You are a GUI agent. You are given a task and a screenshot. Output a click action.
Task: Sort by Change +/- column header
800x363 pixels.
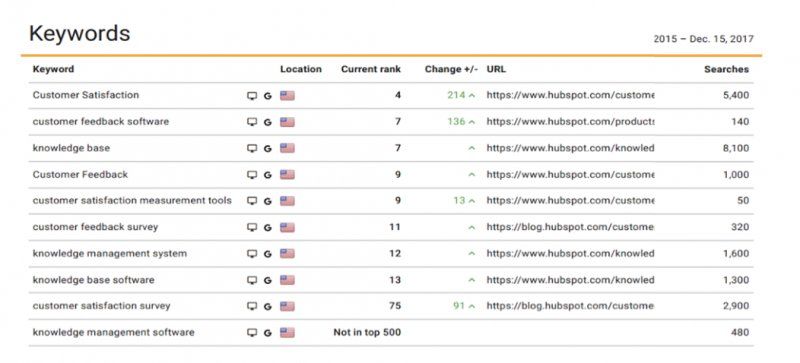[451, 69]
